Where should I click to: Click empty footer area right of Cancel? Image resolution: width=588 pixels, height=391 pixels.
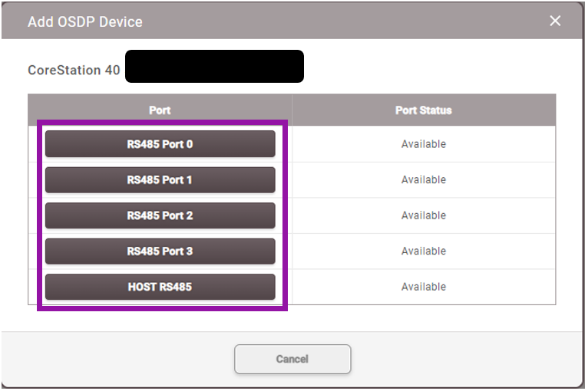click(x=461, y=359)
